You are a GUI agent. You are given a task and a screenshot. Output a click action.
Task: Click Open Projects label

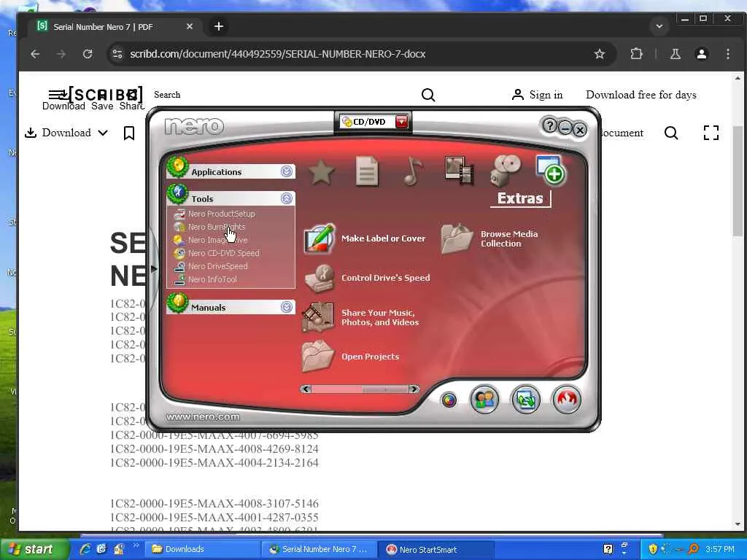tap(370, 357)
